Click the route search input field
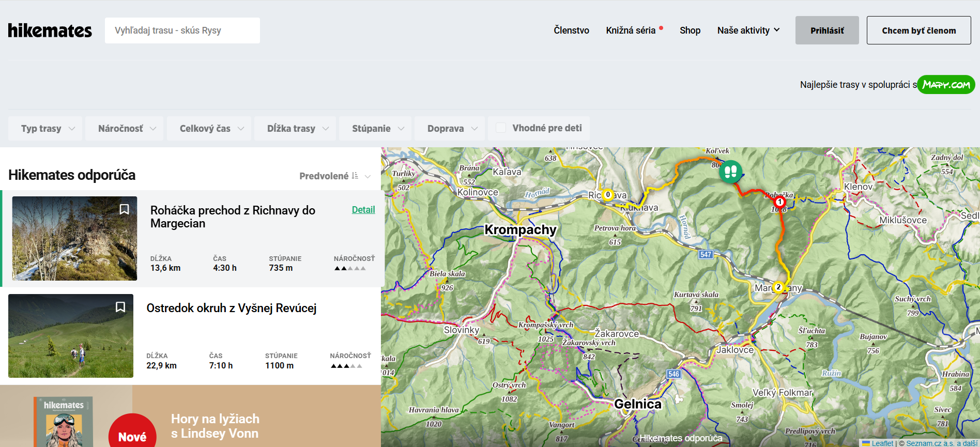This screenshot has height=447, width=980. [182, 30]
